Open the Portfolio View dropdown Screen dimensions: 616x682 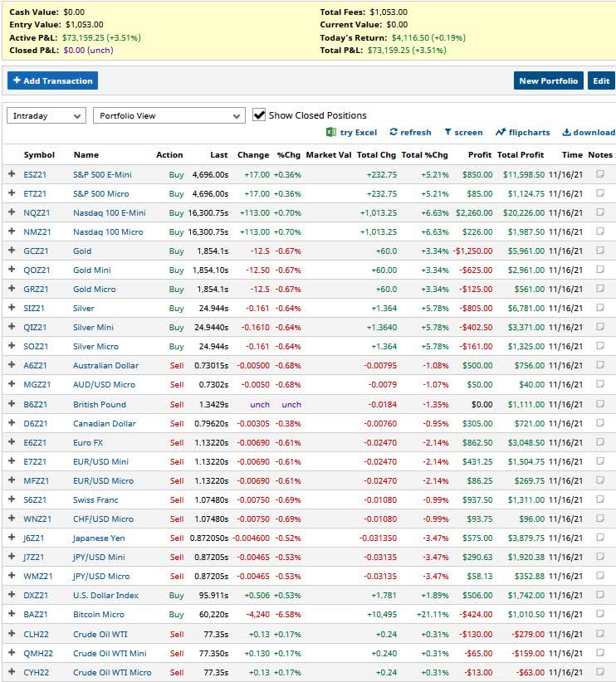(x=169, y=115)
